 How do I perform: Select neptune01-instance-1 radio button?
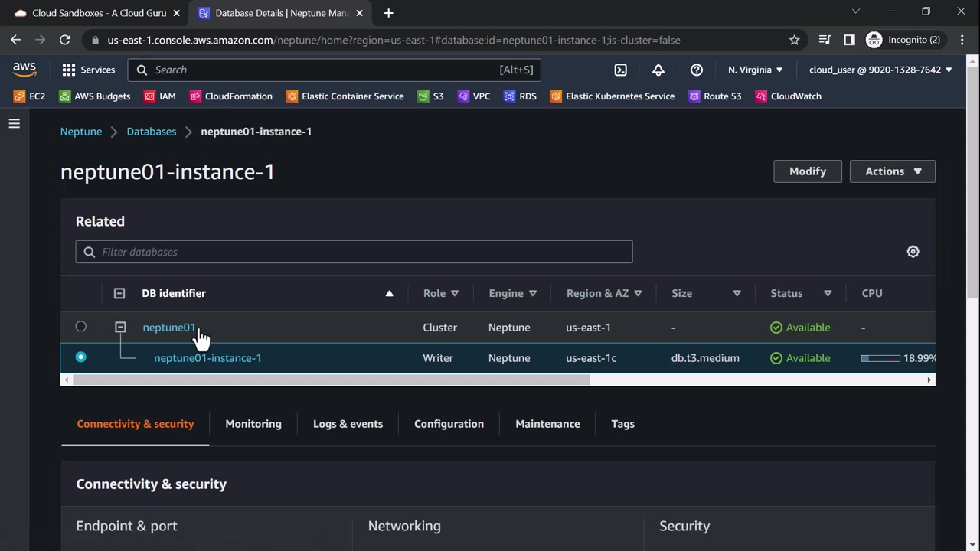click(80, 357)
